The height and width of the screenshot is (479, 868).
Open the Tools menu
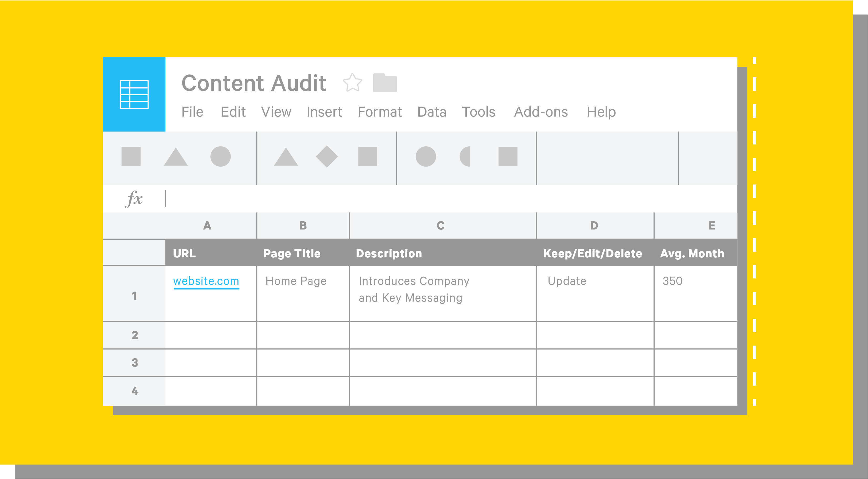click(x=479, y=112)
